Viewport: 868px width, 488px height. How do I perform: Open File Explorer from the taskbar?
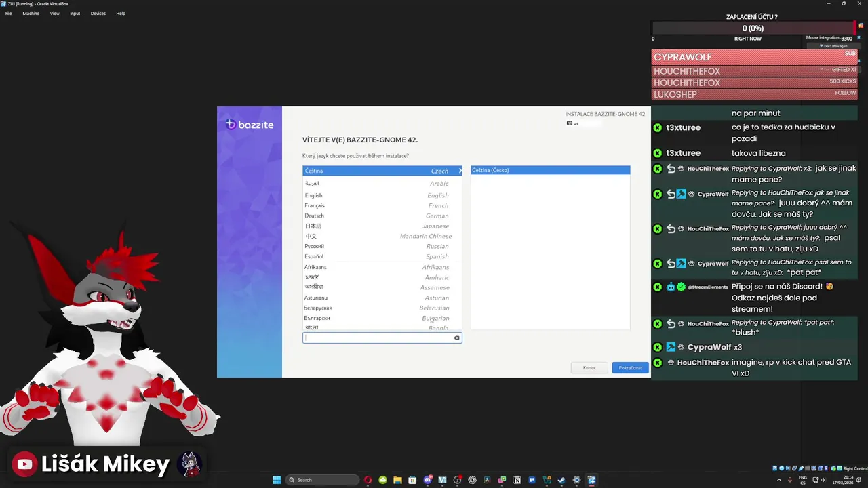(x=397, y=480)
